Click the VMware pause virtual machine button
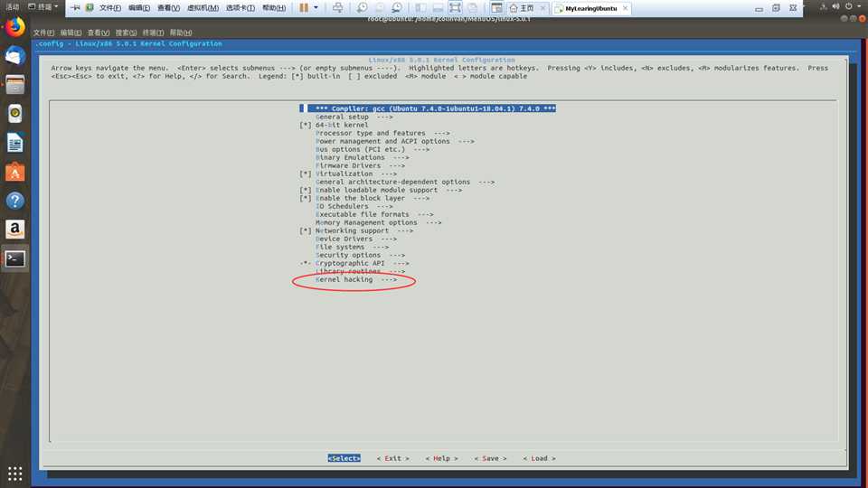 click(304, 8)
